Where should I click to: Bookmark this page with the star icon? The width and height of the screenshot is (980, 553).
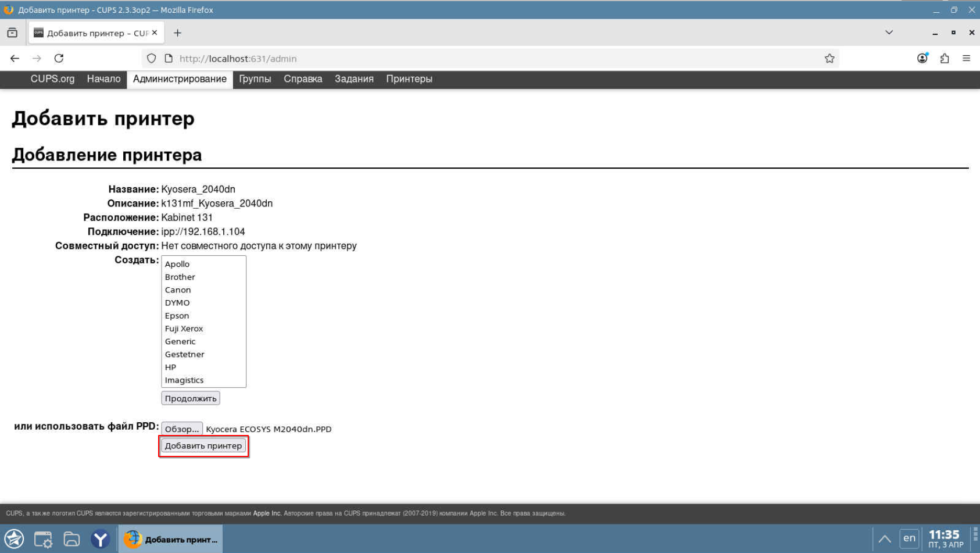(829, 58)
